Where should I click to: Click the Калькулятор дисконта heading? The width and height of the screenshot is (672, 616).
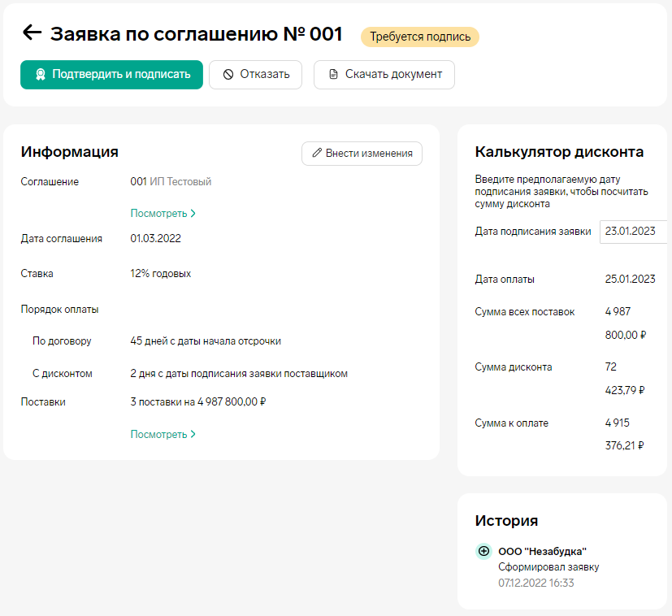pos(559,152)
